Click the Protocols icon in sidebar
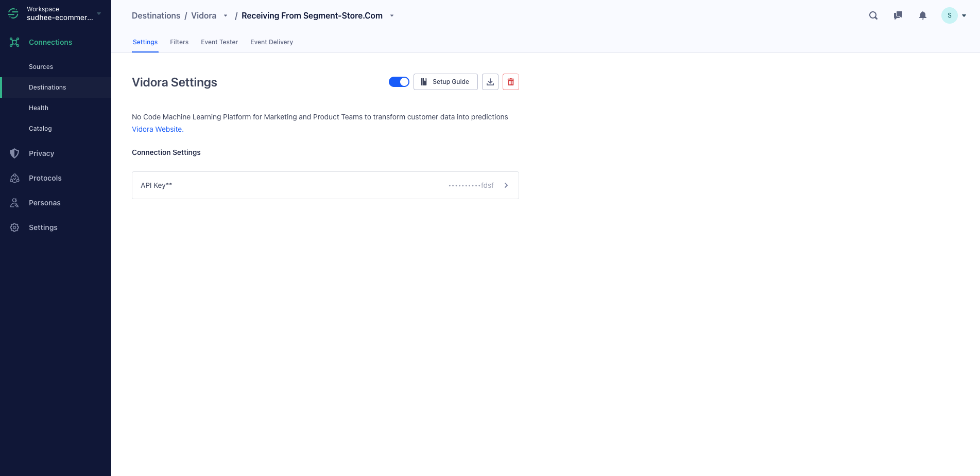This screenshot has width=980, height=476. tap(14, 178)
